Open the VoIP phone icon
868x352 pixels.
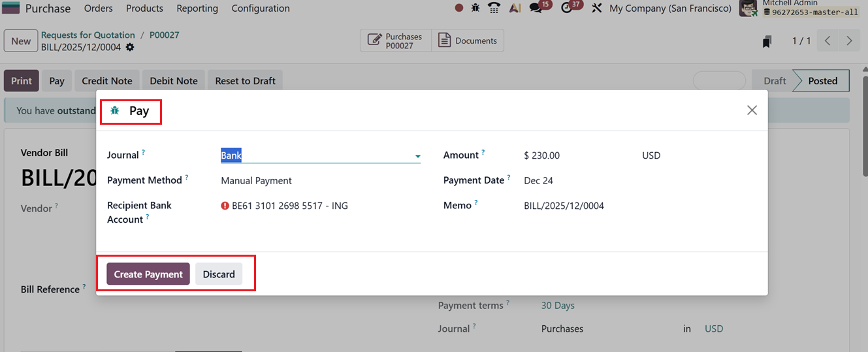(x=494, y=8)
